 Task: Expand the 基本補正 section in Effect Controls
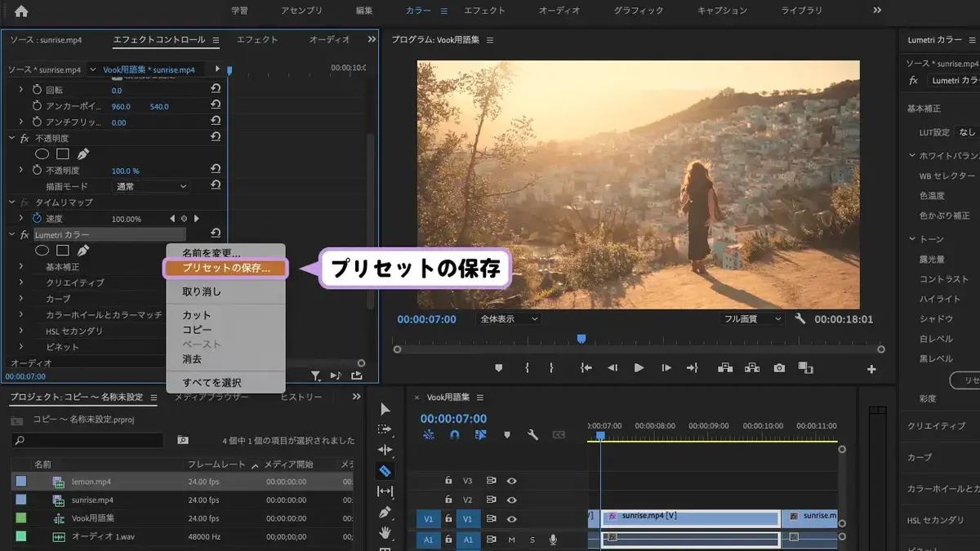click(21, 266)
